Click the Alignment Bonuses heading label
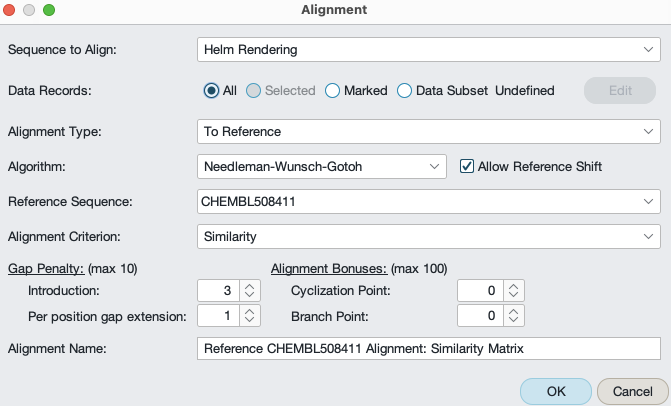This screenshot has width=671, height=406. pos(329,269)
